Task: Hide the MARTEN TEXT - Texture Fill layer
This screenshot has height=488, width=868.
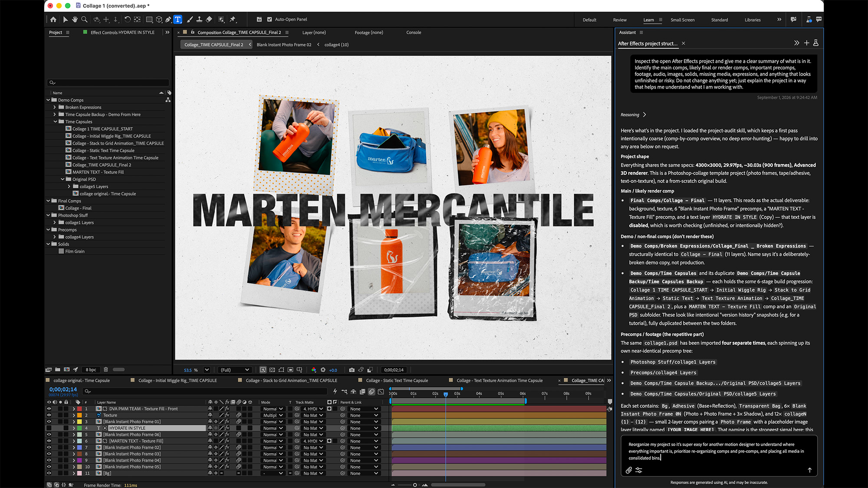Action: (49, 441)
